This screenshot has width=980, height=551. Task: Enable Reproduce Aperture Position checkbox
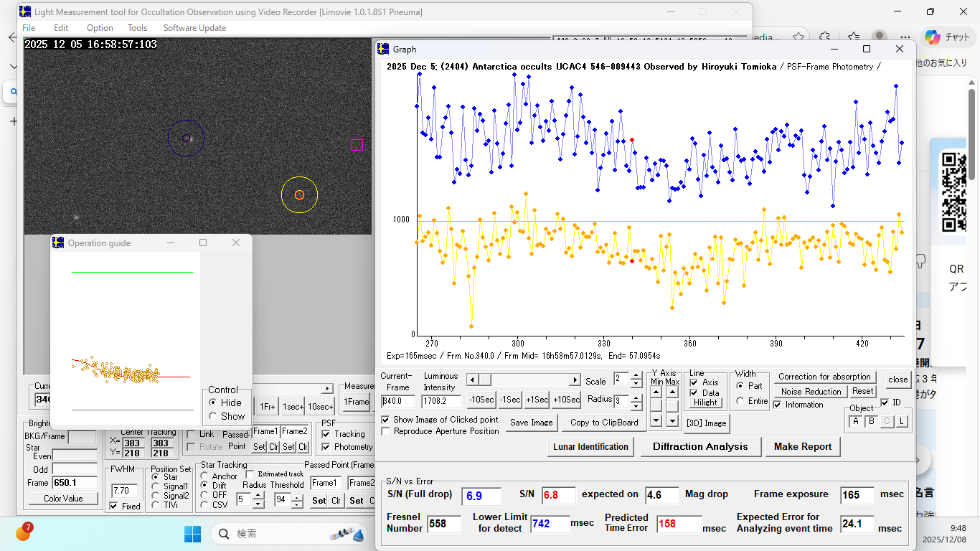(x=386, y=431)
